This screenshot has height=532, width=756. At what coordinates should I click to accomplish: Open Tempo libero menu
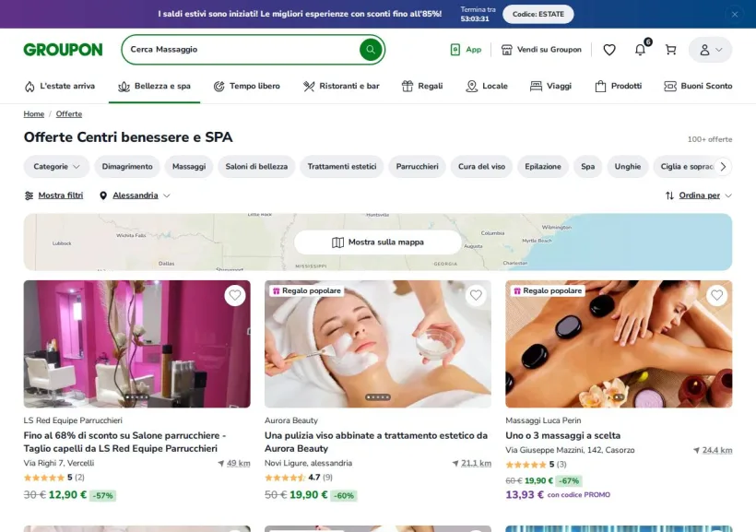coord(246,86)
